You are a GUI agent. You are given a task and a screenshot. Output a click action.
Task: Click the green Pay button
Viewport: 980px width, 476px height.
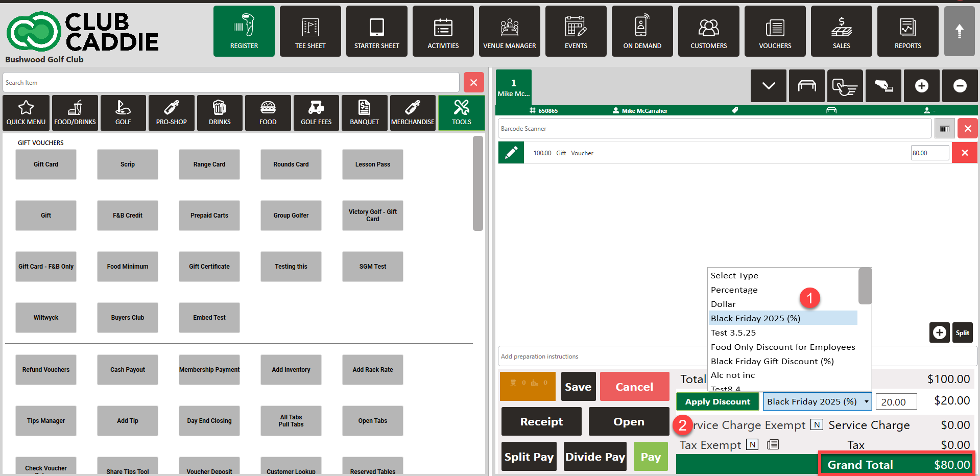click(x=650, y=457)
